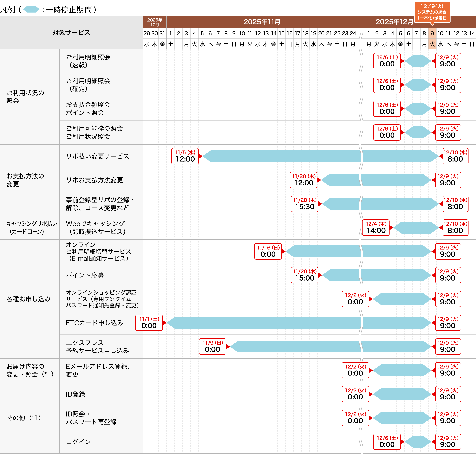Click the エクスプレス予約サービス申し込み row label

tap(98, 347)
